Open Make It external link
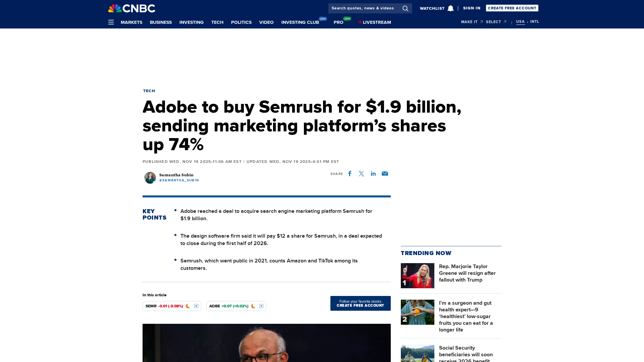 click(x=472, y=22)
